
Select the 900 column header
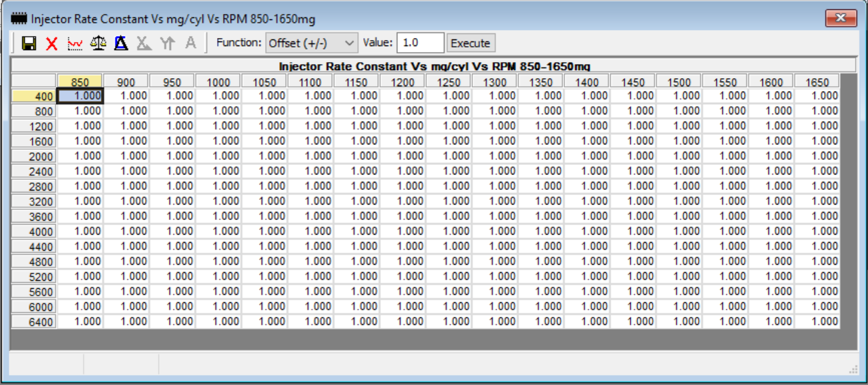click(126, 82)
